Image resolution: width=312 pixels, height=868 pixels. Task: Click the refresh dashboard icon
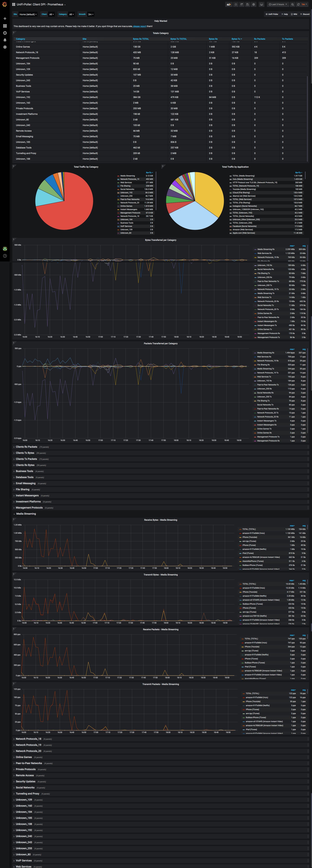pos(298,4)
